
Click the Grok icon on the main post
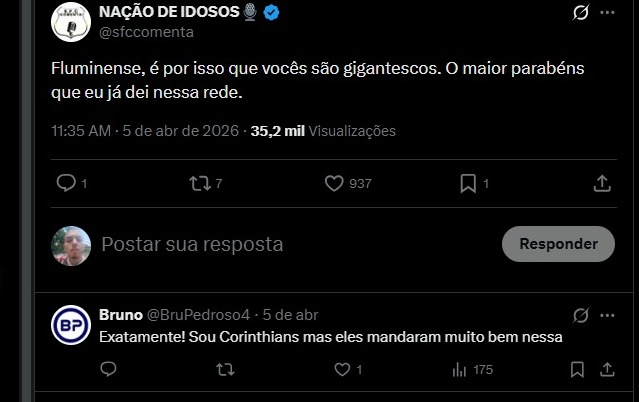[579, 13]
